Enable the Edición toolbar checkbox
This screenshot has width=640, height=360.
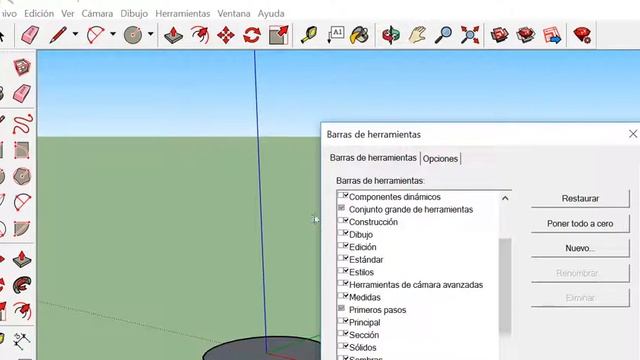342,246
